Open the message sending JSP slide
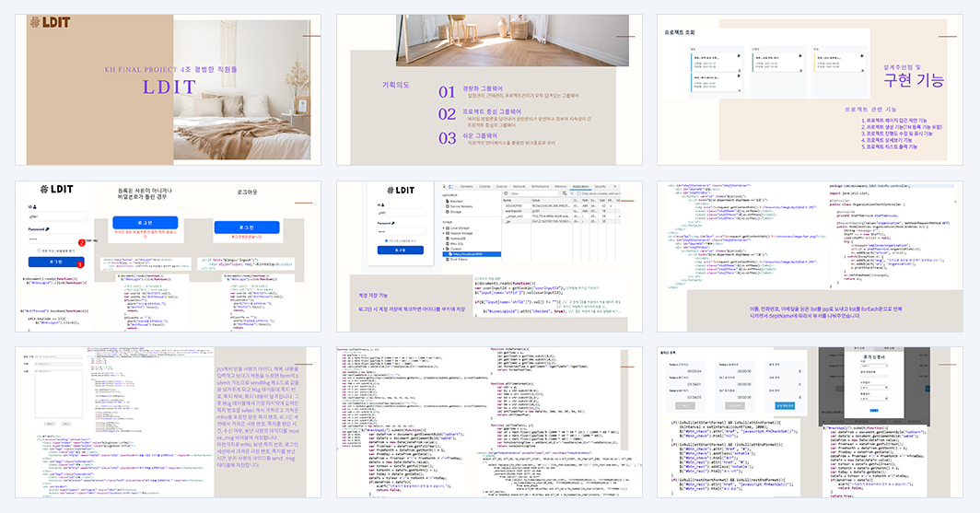Image resolution: width=980 pixels, height=513 pixels. tap(169, 423)
